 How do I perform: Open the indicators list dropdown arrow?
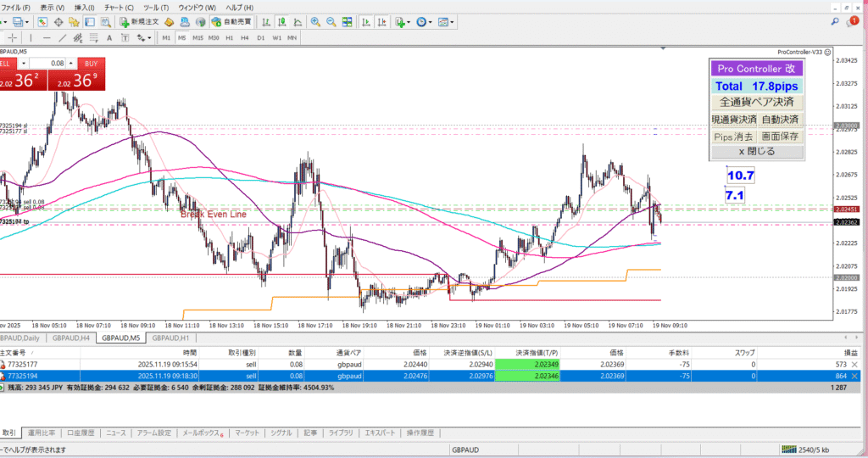pyautogui.click(x=408, y=21)
